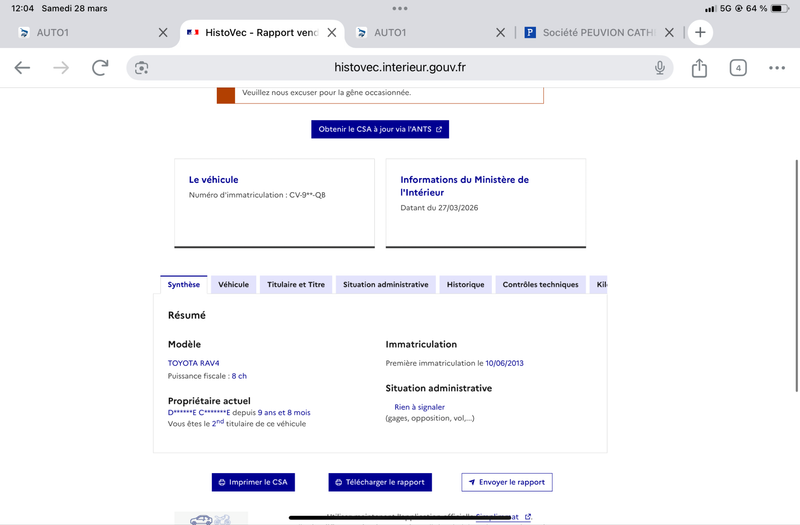Click the registration number CV-9**-QB

click(x=307, y=194)
